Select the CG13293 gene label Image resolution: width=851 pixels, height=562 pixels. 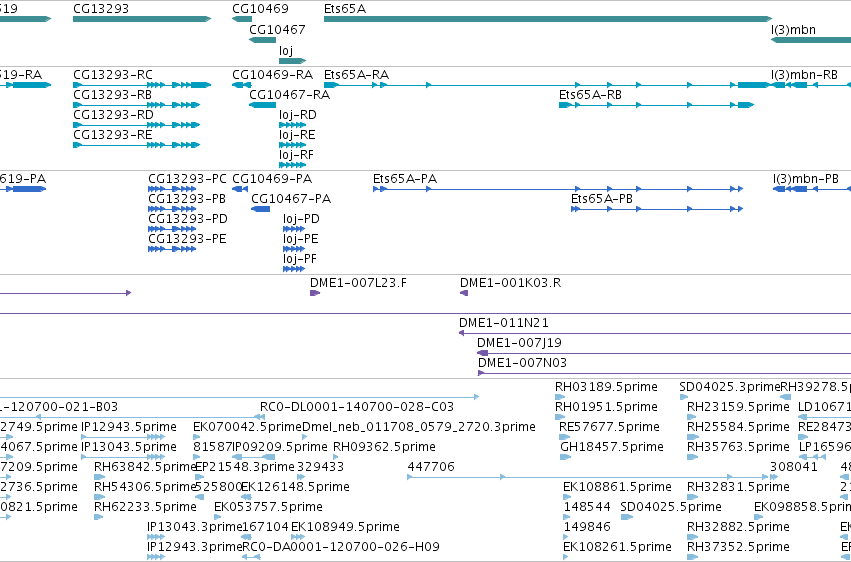(x=101, y=9)
